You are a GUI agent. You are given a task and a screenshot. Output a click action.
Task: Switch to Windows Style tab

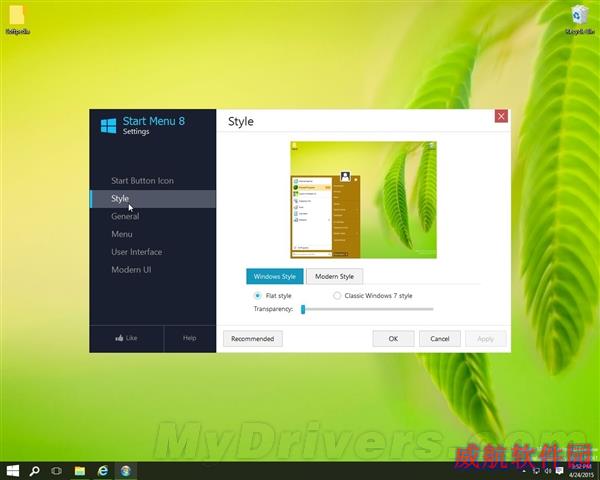275,276
